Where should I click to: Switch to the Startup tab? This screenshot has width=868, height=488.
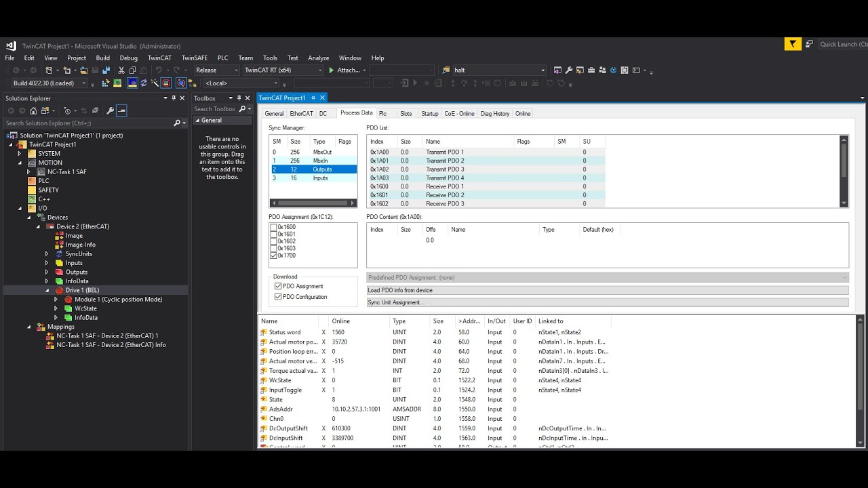point(430,113)
